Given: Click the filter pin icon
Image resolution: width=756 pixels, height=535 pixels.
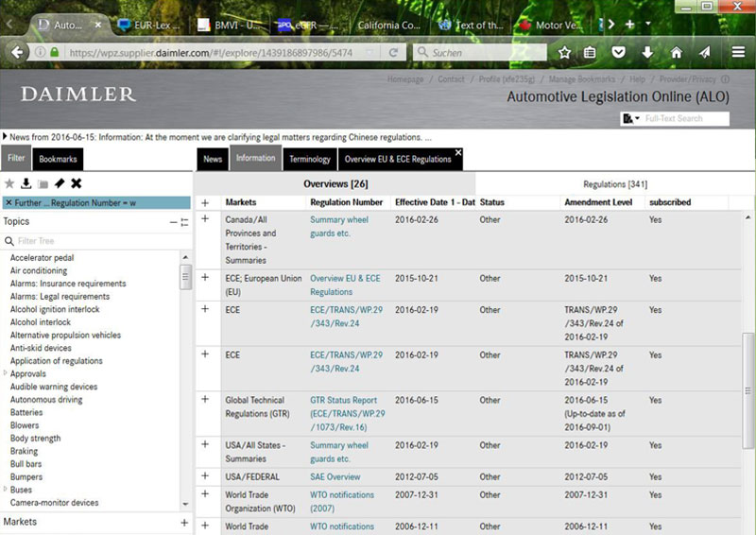Looking at the screenshot, I should click(x=60, y=183).
